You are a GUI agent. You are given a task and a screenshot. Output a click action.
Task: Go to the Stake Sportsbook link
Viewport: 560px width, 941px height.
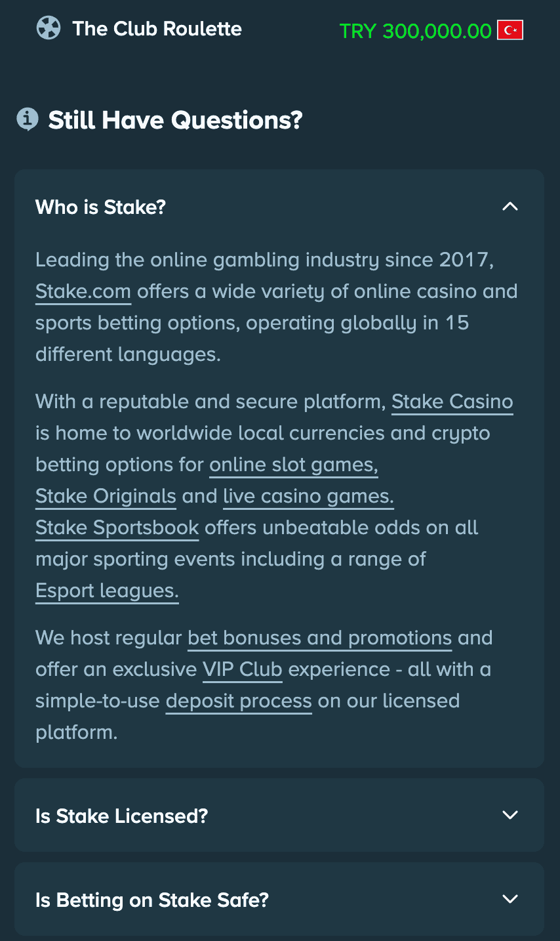pyautogui.click(x=117, y=528)
